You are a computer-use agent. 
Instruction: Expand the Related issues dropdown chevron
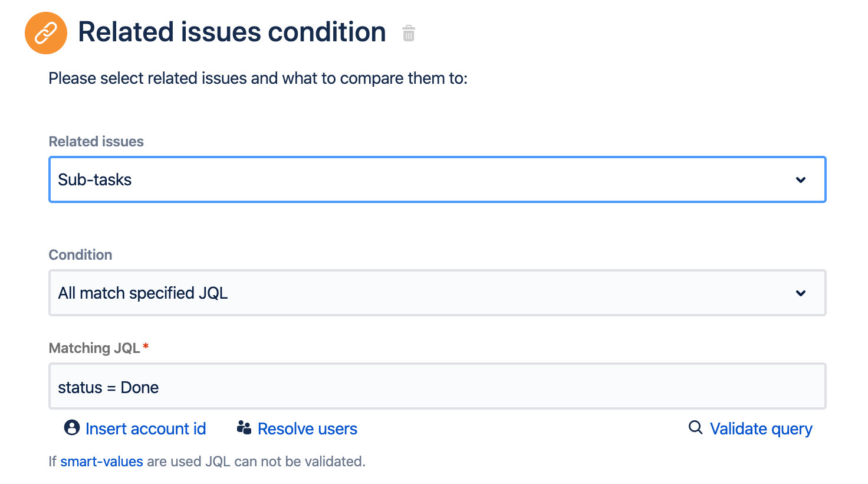[x=800, y=180]
